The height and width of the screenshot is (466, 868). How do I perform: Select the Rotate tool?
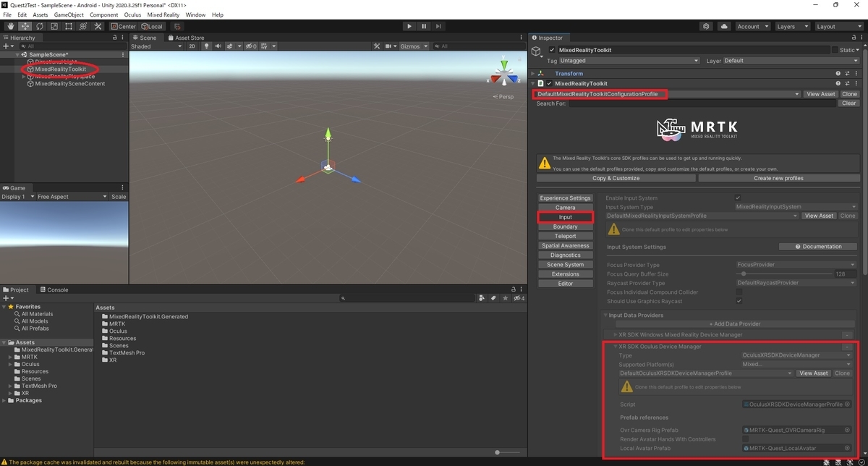39,26
